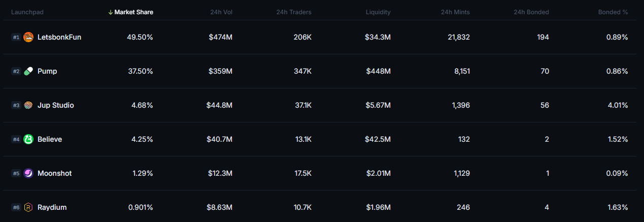This screenshot has width=644, height=222.
Task: Open the Jup Studio launchpad link
Action: pos(56,105)
